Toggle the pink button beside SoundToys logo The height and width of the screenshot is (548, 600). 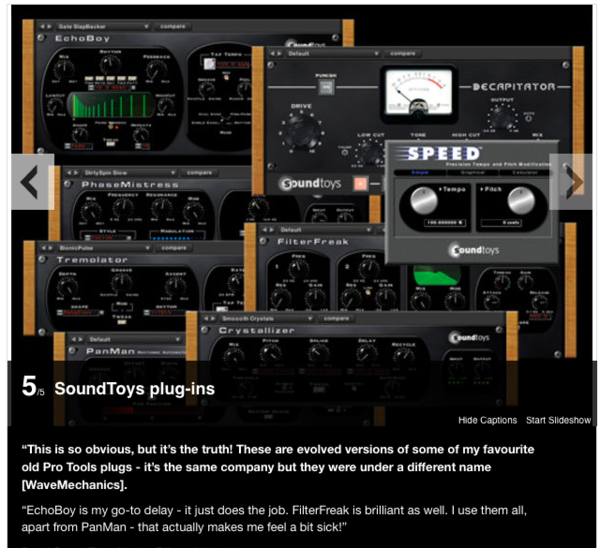(360, 183)
